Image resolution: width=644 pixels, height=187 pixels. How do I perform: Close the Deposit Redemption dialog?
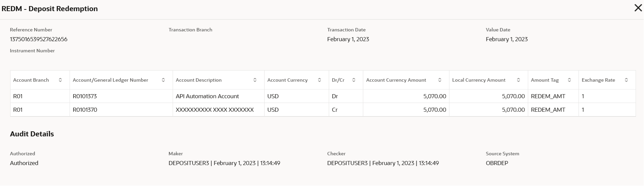638,8
